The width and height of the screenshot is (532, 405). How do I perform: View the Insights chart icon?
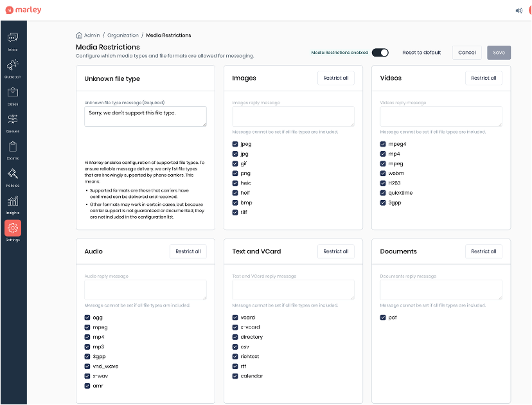[13, 203]
